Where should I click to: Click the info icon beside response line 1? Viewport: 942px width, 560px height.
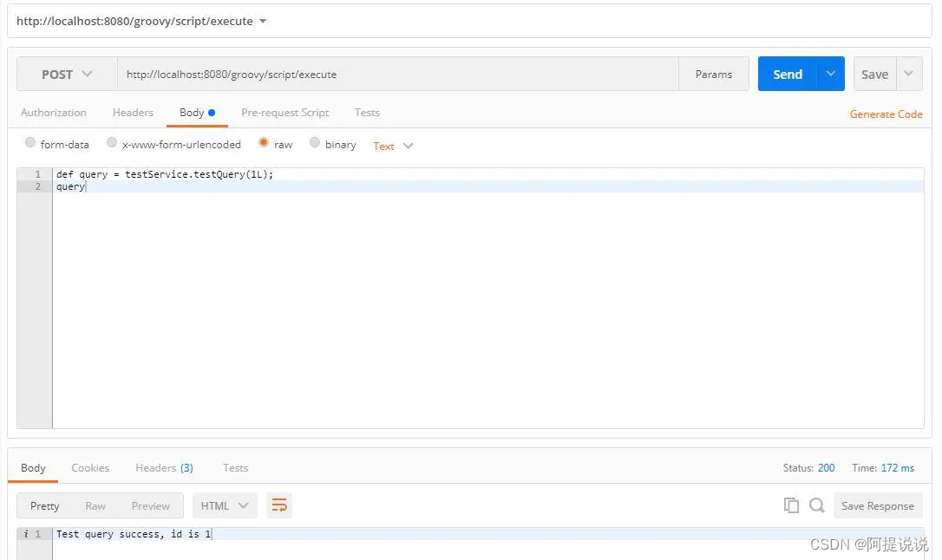26,534
